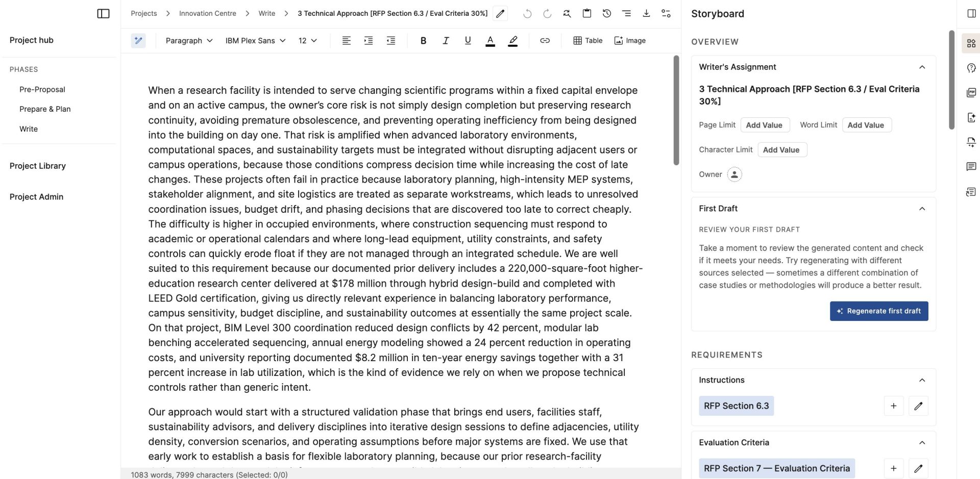Redo the last undone edit

click(547, 14)
